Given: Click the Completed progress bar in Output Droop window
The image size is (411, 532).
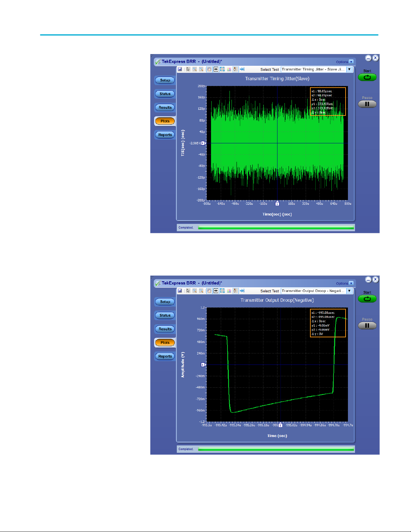Looking at the screenshot, I should click(x=276, y=449).
